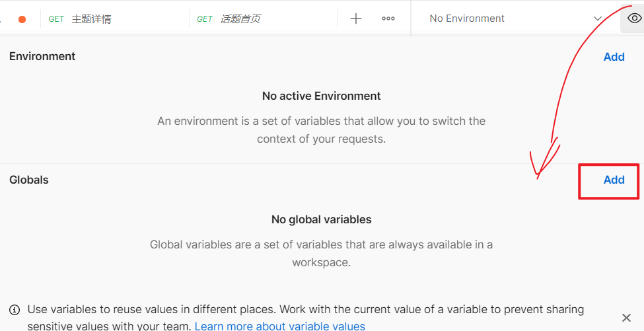Switch to the 主题详情 request tab
This screenshot has width=644, height=331.
click(x=91, y=19)
